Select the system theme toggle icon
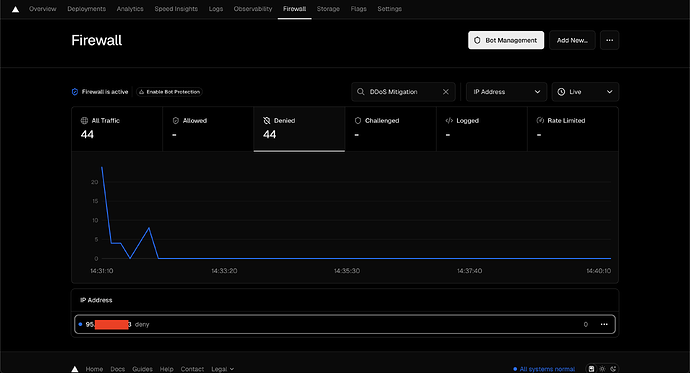The height and width of the screenshot is (373, 690). coord(591,369)
